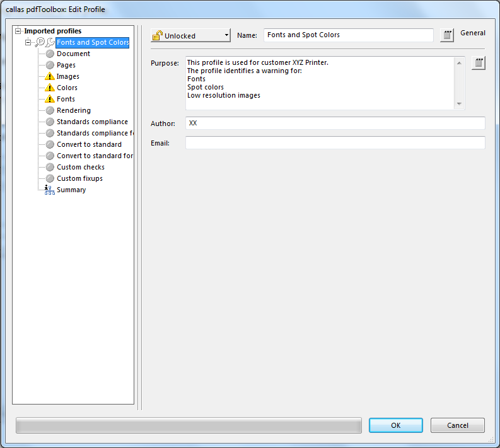Click the warning icon next to Fonts
Image resolution: width=500 pixels, height=448 pixels.
click(x=50, y=99)
